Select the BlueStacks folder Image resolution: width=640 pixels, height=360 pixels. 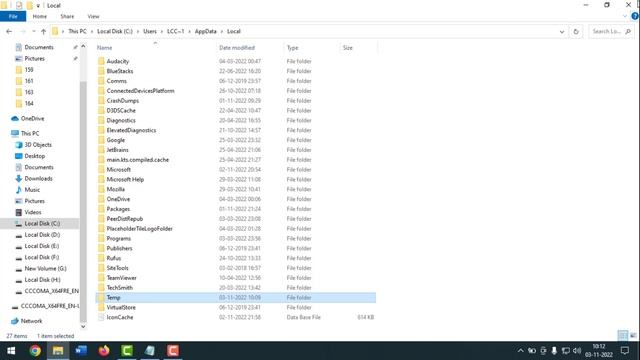tap(120, 71)
